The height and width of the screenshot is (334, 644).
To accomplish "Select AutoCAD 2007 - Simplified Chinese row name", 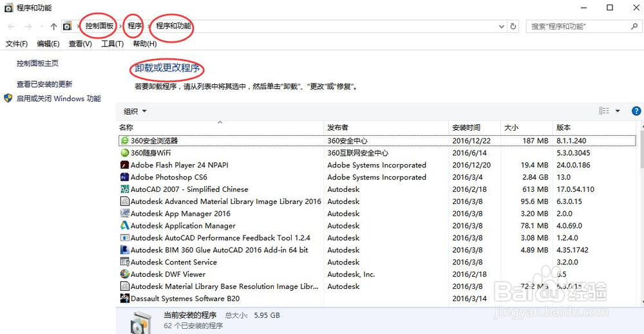I will [189, 189].
